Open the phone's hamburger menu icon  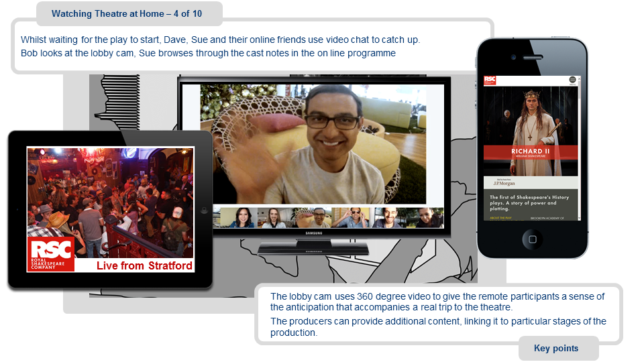tap(572, 80)
